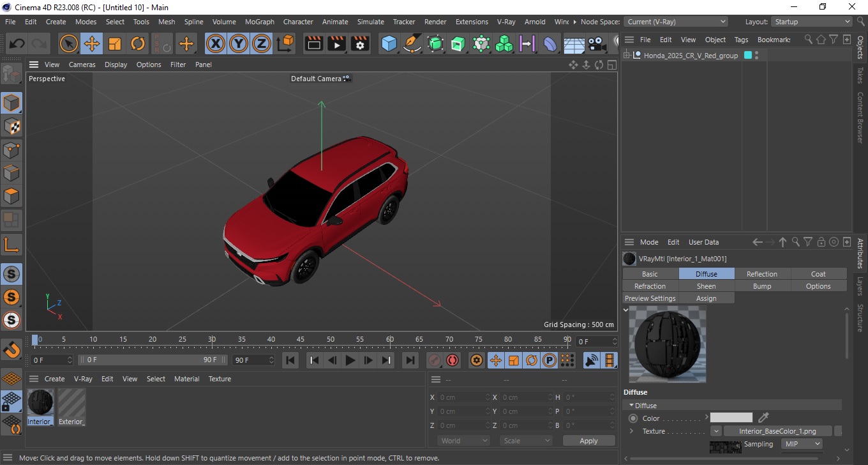This screenshot has height=465, width=868.
Task: Toggle sound playback speaker icon
Action: [x=592, y=360]
